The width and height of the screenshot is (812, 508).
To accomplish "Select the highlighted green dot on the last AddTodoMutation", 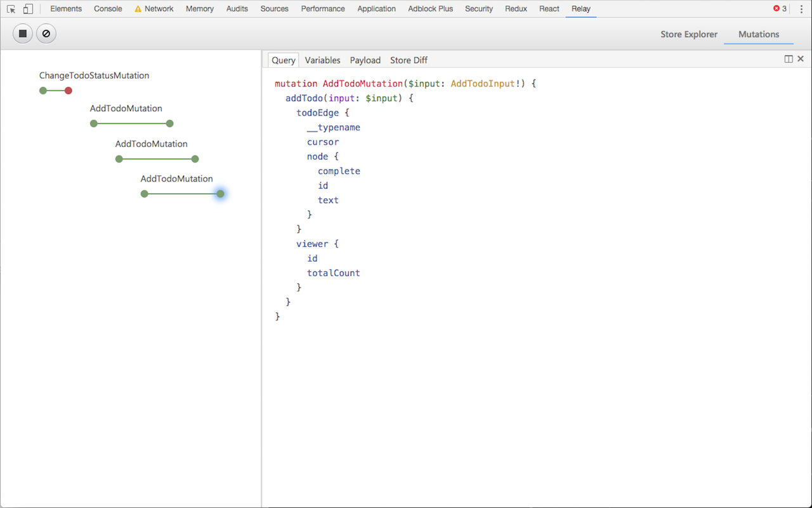I will [x=220, y=194].
